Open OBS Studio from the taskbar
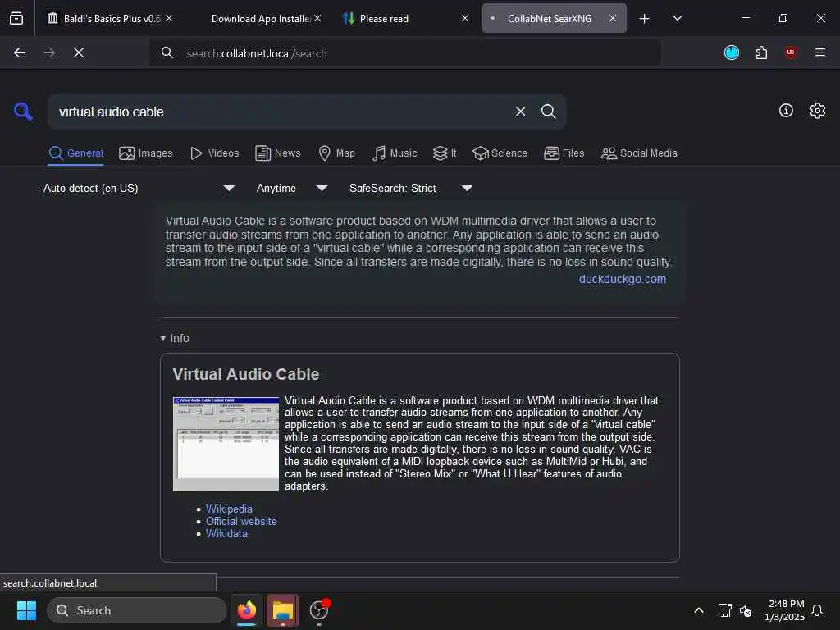This screenshot has width=840, height=630. pyautogui.click(x=319, y=610)
